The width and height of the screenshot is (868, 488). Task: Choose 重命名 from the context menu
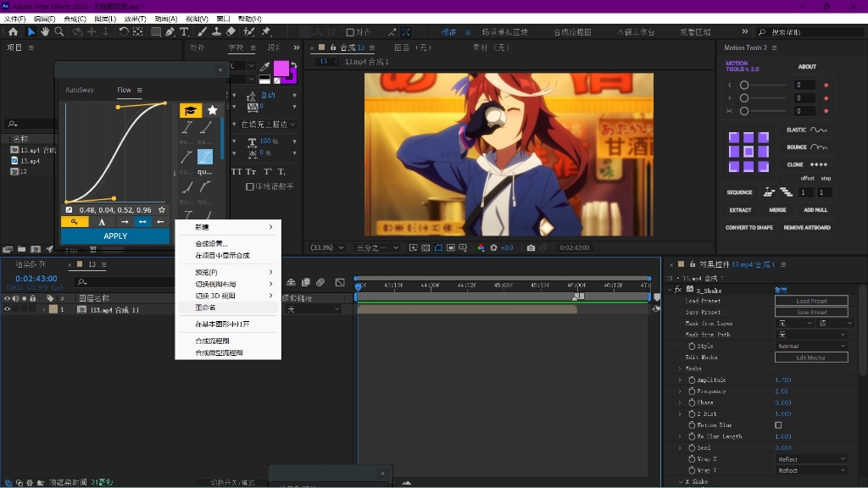(206, 308)
